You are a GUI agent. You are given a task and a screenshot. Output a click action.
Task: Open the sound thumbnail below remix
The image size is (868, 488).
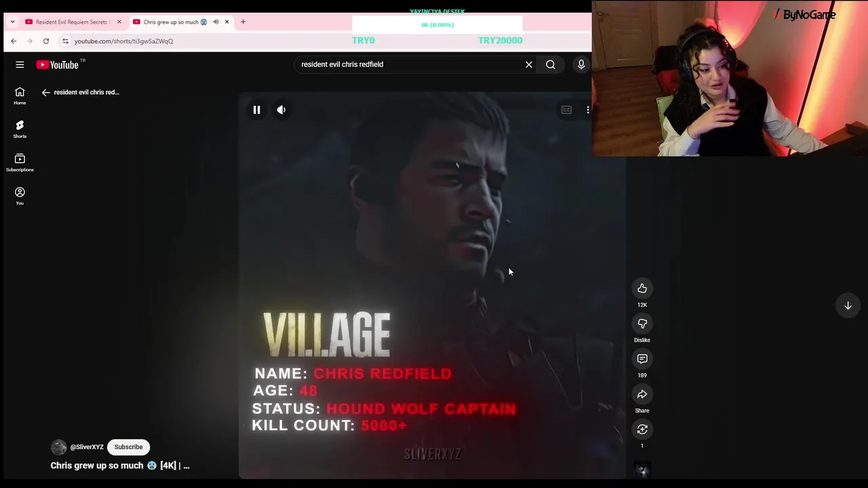(x=642, y=470)
